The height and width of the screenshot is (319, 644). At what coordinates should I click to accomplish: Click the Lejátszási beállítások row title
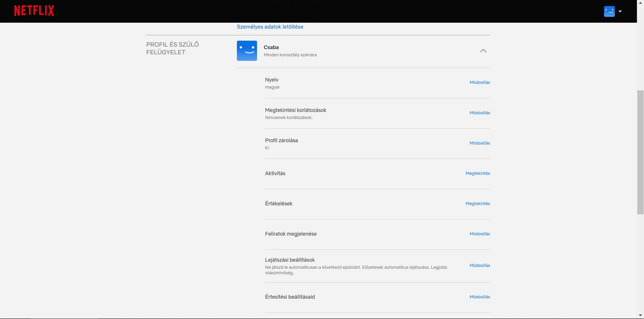click(x=290, y=260)
